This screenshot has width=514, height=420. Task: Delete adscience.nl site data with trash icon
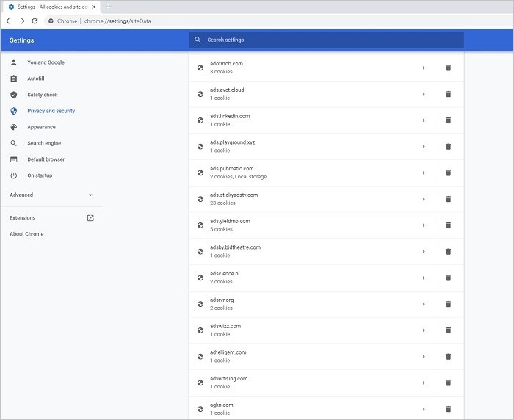point(449,278)
